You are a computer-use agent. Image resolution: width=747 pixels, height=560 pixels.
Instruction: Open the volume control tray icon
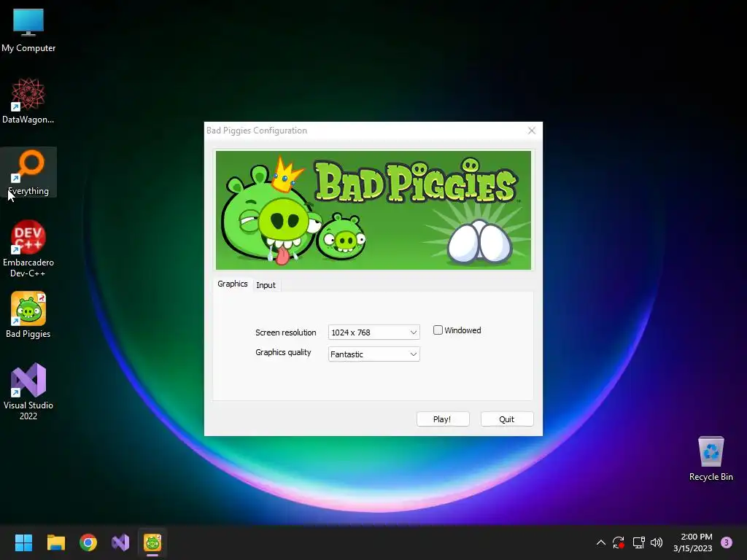657,542
